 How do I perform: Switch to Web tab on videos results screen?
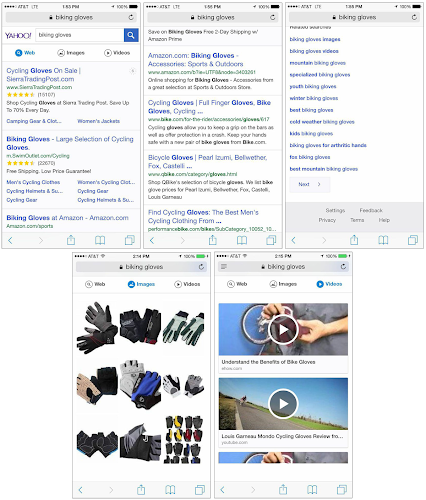tap(237, 284)
